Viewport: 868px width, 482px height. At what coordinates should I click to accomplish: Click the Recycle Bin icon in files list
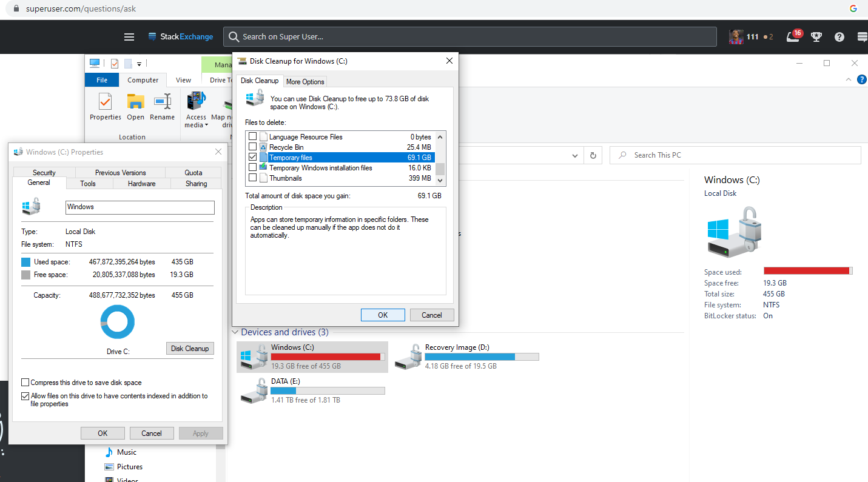[x=263, y=147]
